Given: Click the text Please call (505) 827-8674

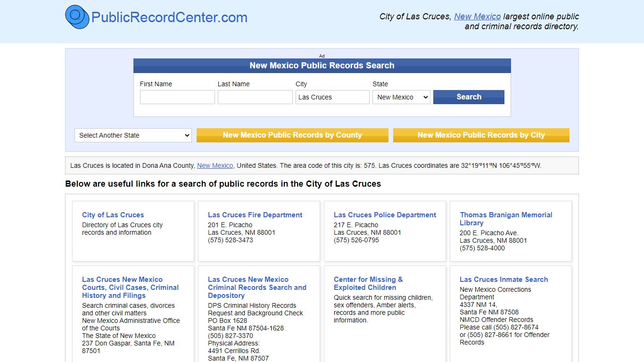Looking at the screenshot, I should coord(499,327).
